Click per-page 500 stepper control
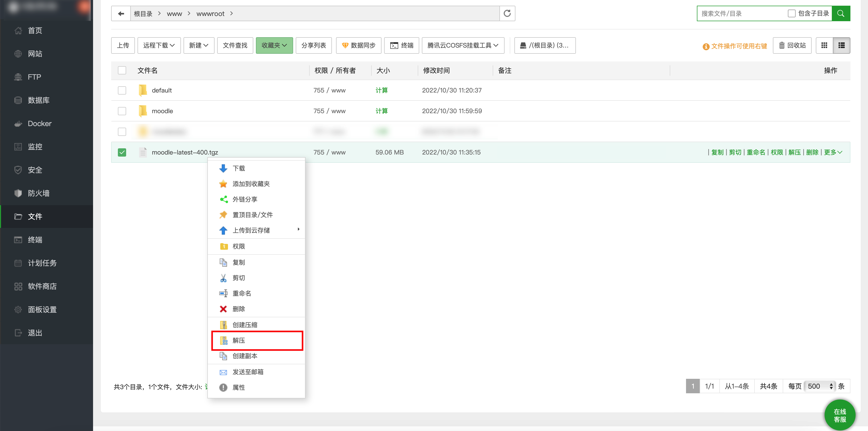This screenshot has width=868, height=431. point(831,386)
